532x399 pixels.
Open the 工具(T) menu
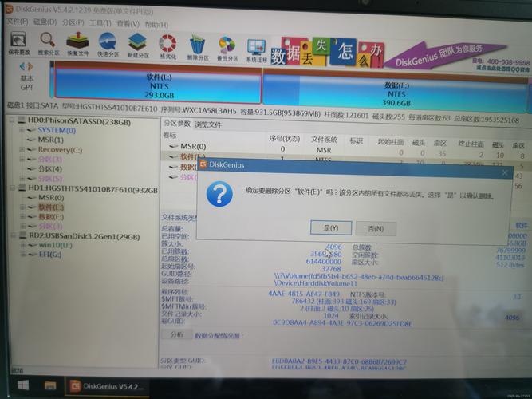[x=100, y=23]
